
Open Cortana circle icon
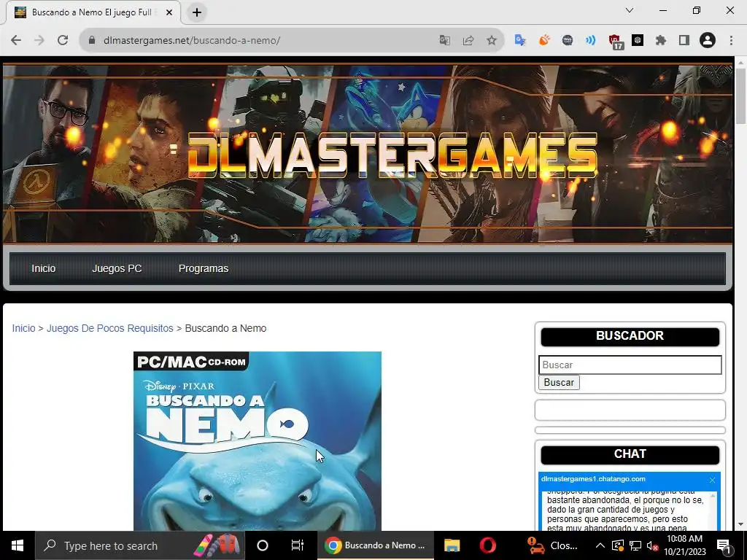262,545
